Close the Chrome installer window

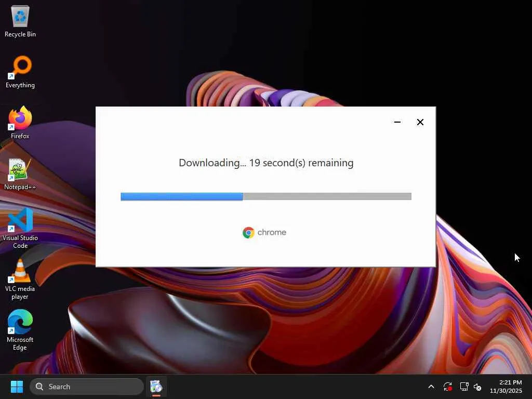420,122
